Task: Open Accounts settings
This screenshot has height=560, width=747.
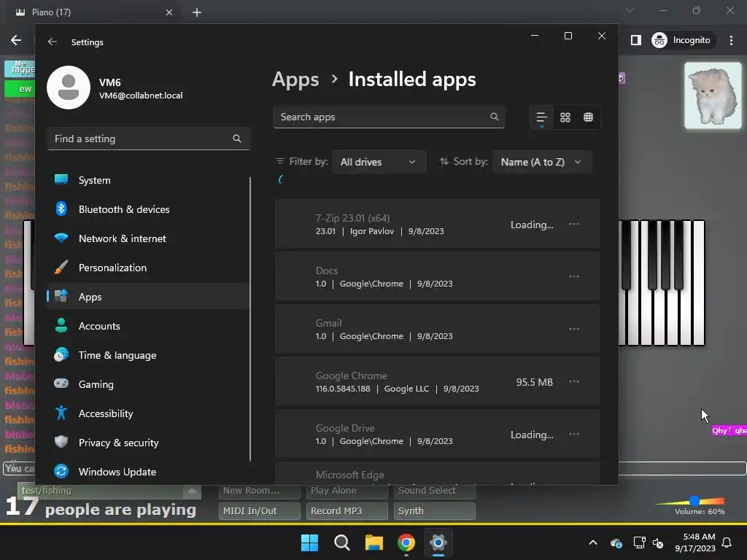Action: (x=147, y=326)
